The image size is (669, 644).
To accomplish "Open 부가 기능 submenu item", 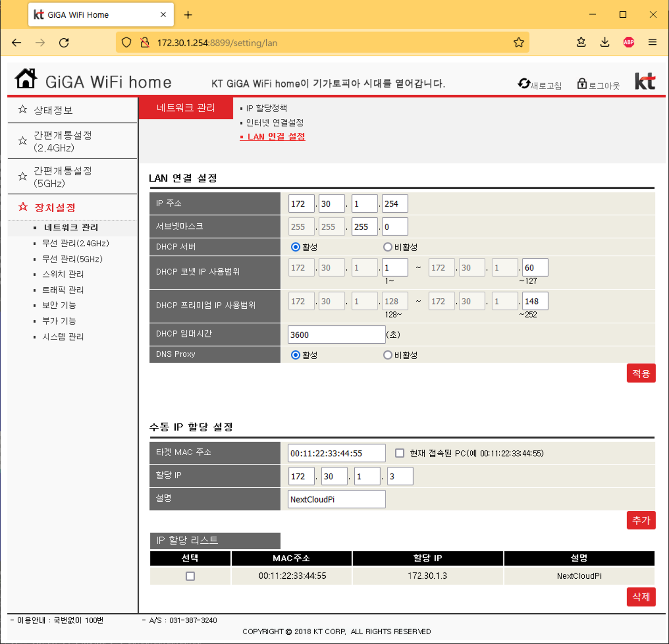I will [x=59, y=321].
